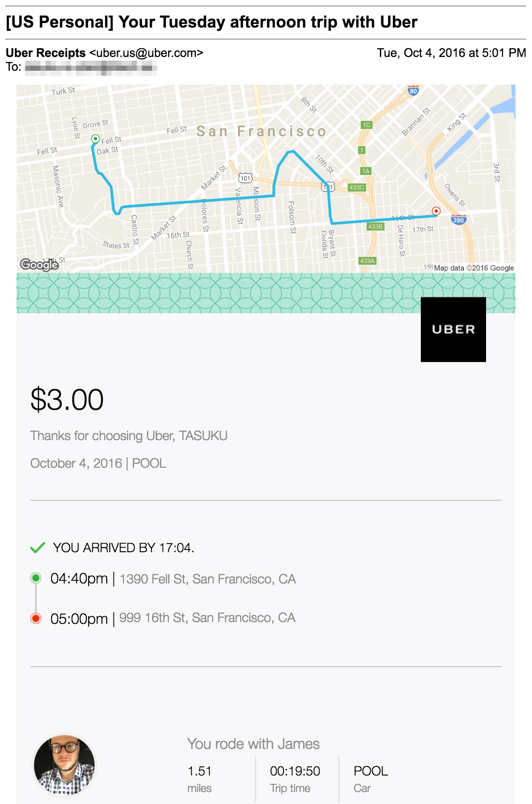This screenshot has height=804, width=532.
Task: Click the red drop-off marker on the map
Action: click(436, 211)
